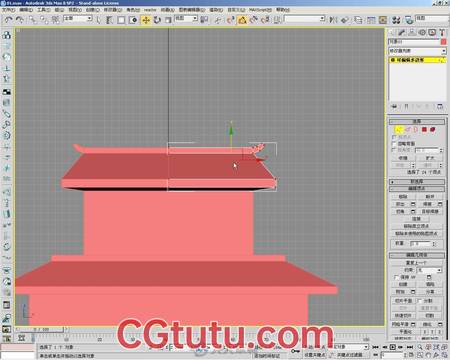Select the Move transform tool in toolbar
The height and width of the screenshot is (360, 450).
pyautogui.click(x=146, y=20)
